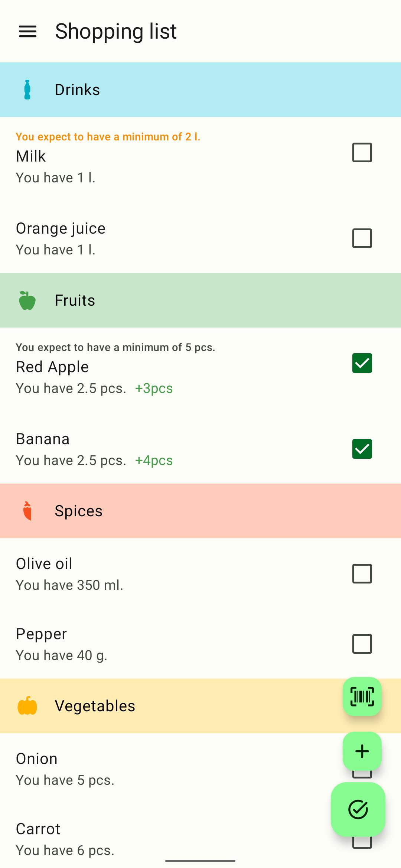Collapse the Fruits category header
Image resolution: width=401 pixels, height=868 pixels.
click(x=200, y=300)
